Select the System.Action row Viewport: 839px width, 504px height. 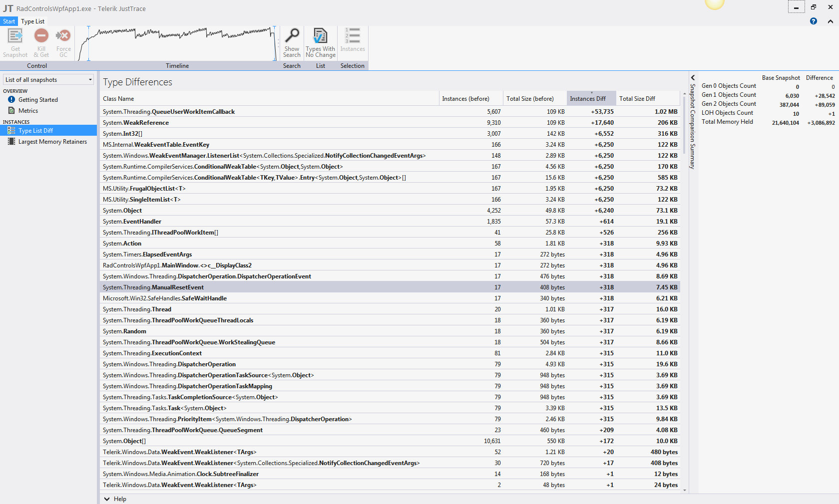point(390,244)
